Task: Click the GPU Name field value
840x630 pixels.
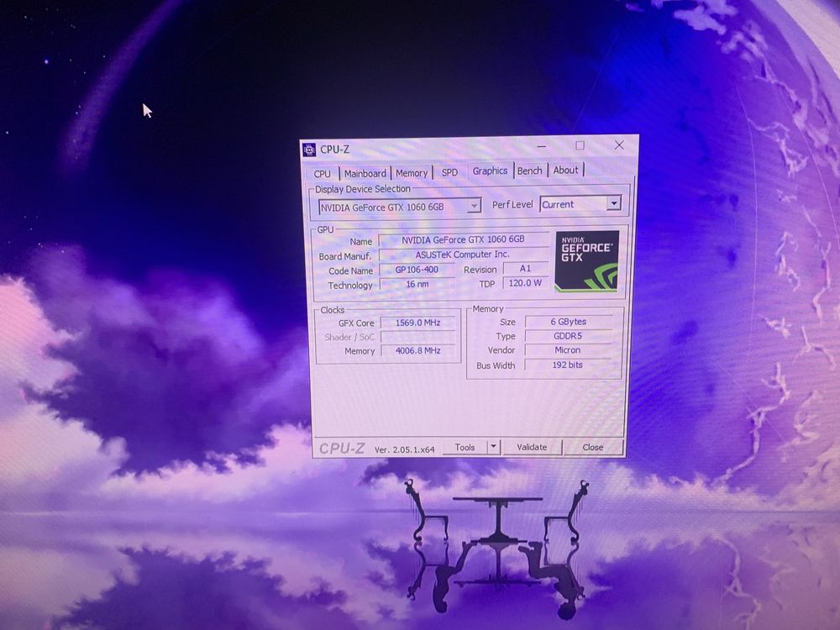Action: [x=464, y=239]
